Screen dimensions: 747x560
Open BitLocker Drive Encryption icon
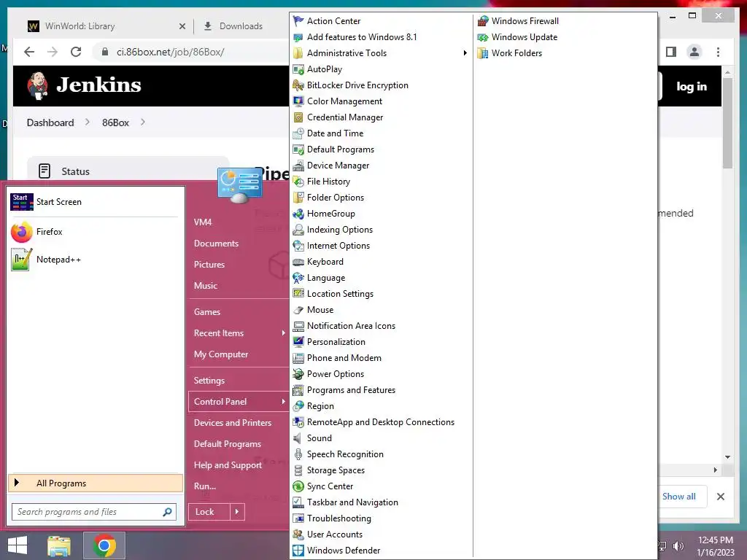298,85
